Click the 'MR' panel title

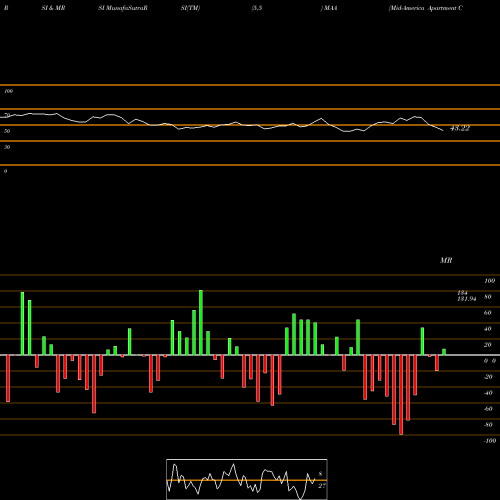click(446, 260)
